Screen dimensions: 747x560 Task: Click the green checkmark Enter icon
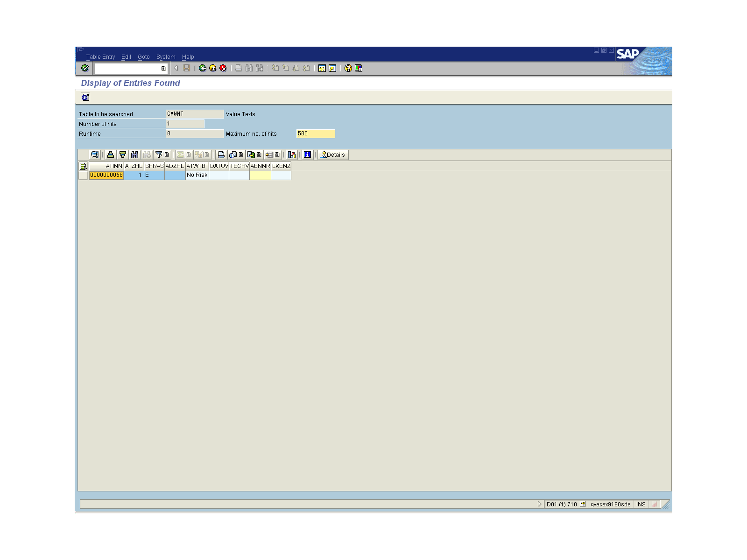click(x=85, y=68)
